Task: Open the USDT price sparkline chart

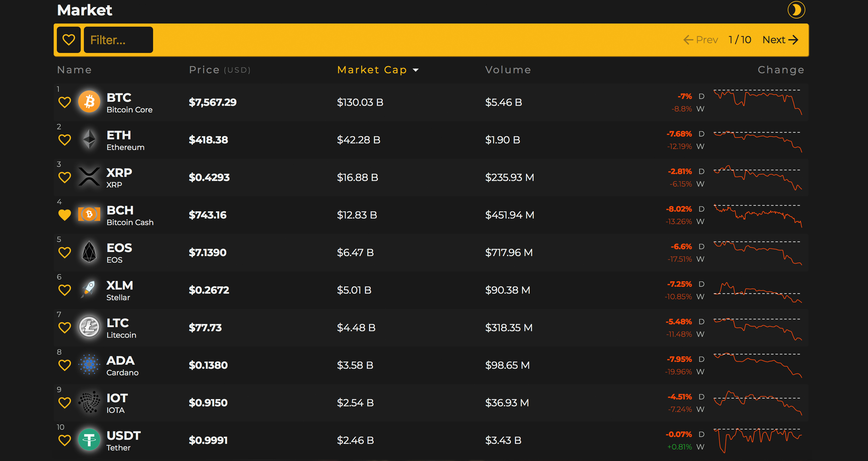Action: tap(758, 440)
